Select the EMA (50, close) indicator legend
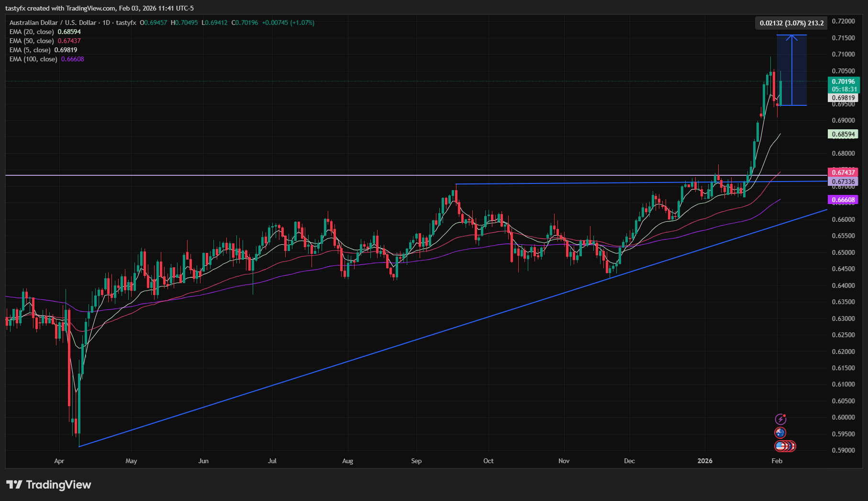 click(45, 41)
